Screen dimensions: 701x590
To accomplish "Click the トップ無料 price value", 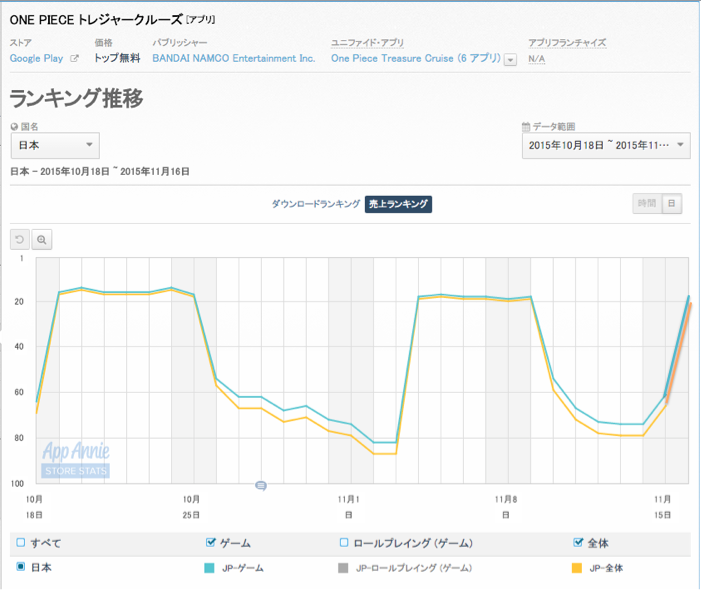I will pos(117,58).
